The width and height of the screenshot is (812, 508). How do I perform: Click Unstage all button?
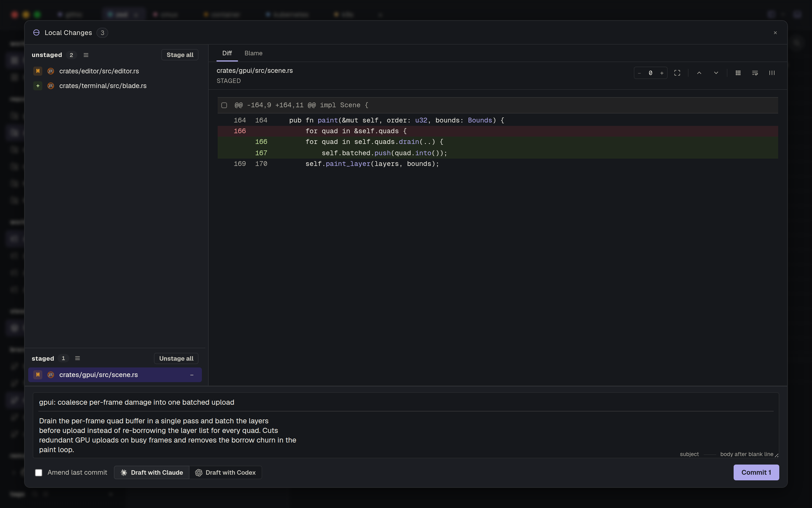176,358
